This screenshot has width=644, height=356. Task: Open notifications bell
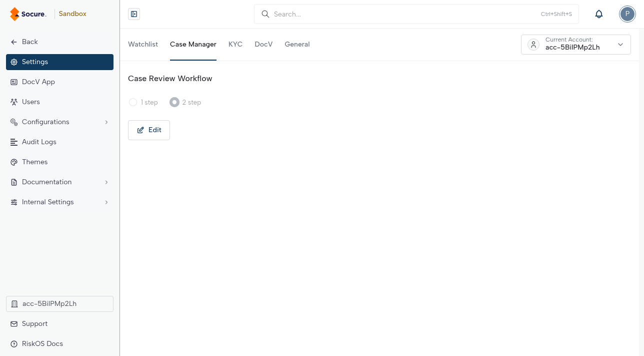pyautogui.click(x=599, y=14)
